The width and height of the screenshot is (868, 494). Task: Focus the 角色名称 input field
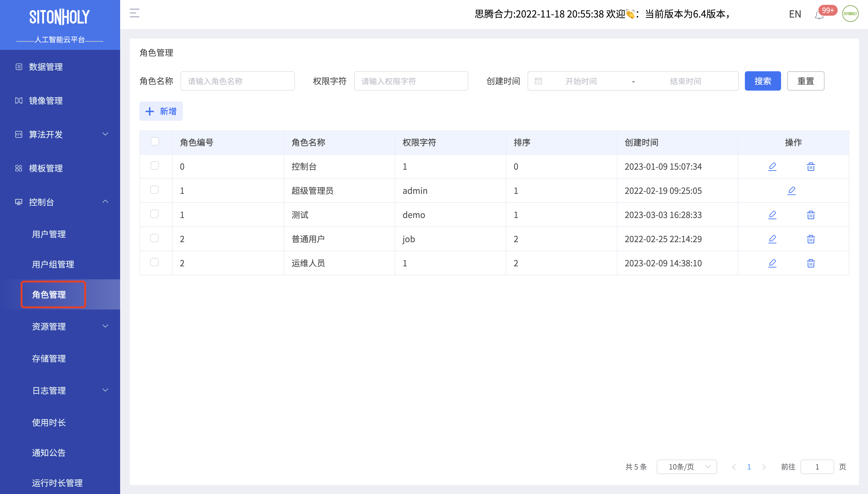[x=237, y=81]
